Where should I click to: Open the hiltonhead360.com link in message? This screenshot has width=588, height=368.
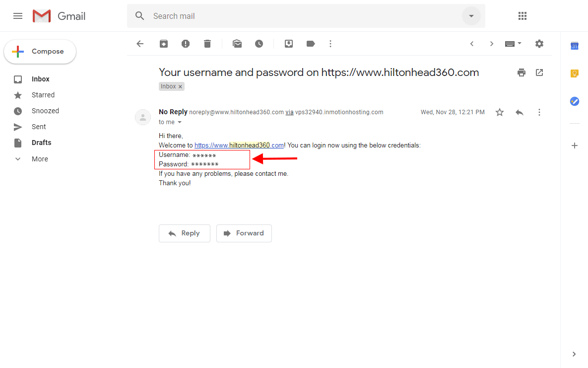[239, 146]
